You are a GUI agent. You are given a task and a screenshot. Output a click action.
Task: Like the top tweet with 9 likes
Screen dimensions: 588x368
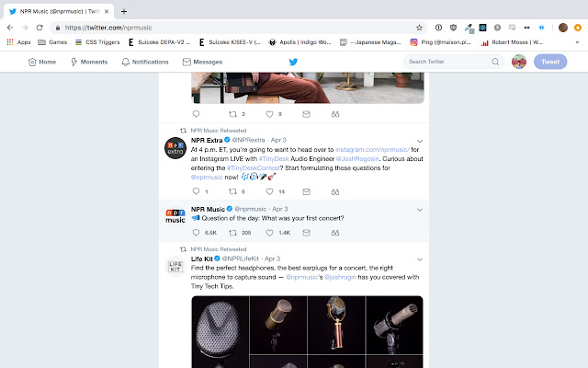click(269, 114)
